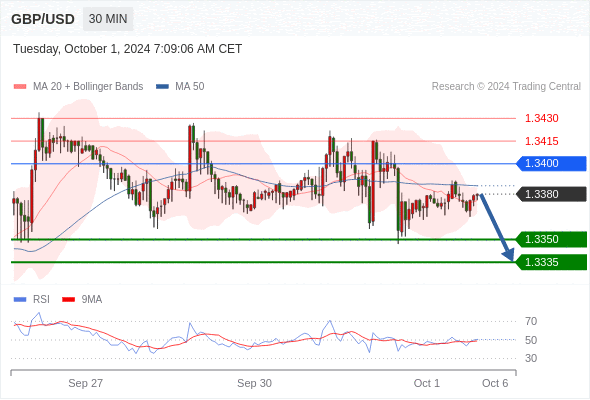Click the 1.3380 current price tag
The height and width of the screenshot is (400, 590).
(552, 194)
